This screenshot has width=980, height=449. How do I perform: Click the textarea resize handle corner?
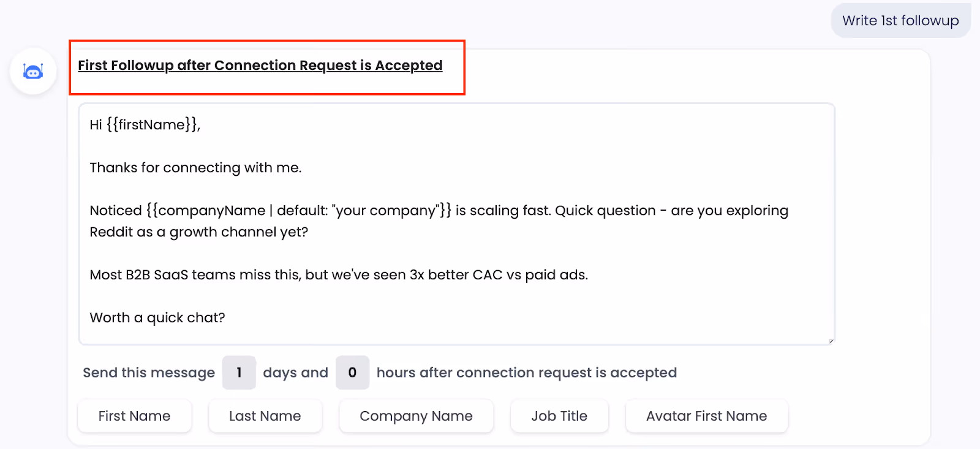[x=831, y=341]
